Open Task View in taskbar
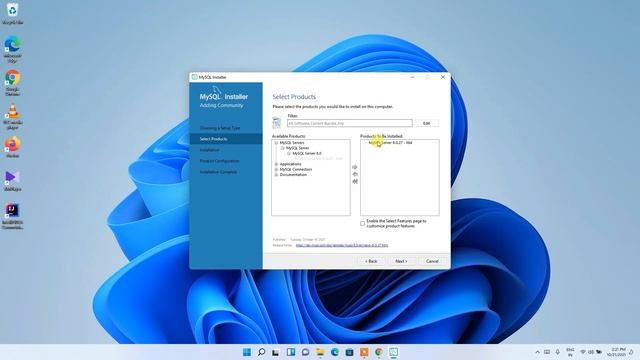The height and width of the screenshot is (360, 640). pyautogui.click(x=276, y=352)
